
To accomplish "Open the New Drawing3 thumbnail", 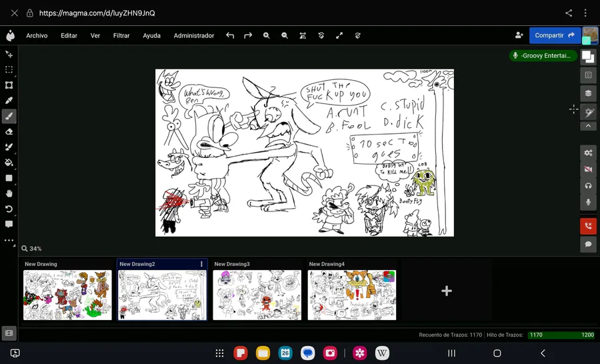I will (257, 295).
